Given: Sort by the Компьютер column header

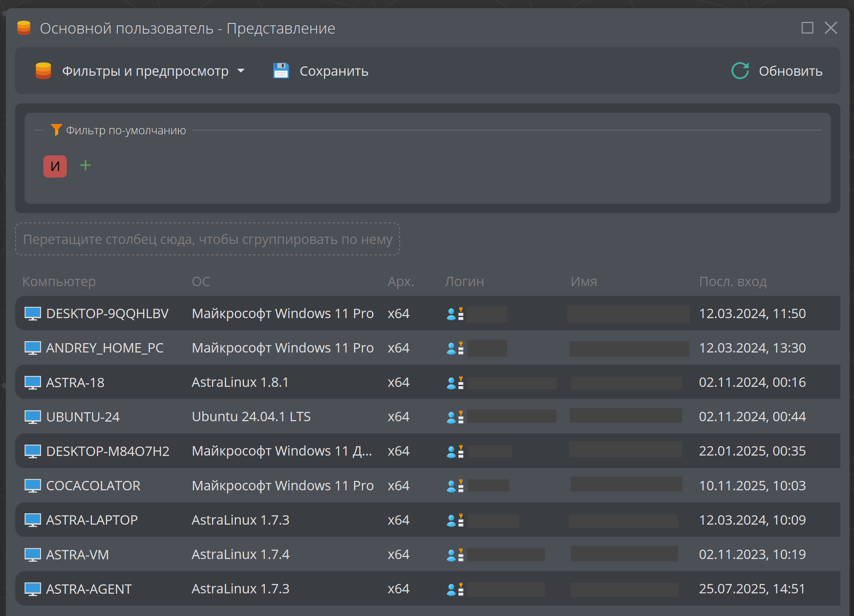Looking at the screenshot, I should coord(59,281).
